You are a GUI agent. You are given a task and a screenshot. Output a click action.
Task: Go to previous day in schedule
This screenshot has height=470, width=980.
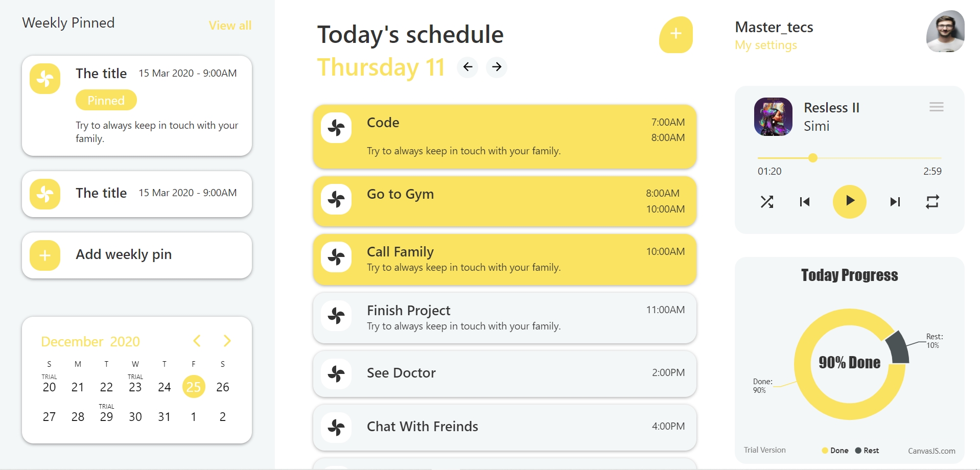pos(468,67)
